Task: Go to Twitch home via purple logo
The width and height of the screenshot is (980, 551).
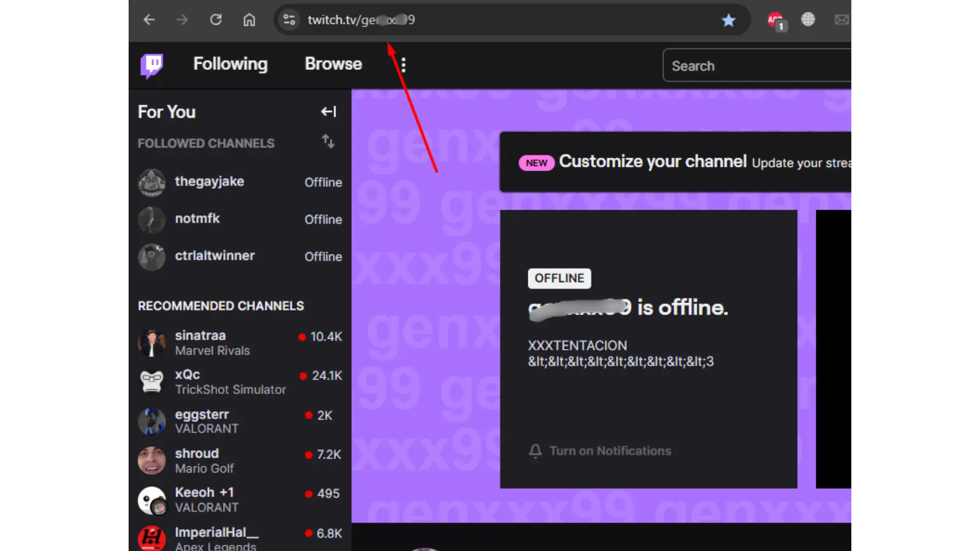Action: [152, 65]
